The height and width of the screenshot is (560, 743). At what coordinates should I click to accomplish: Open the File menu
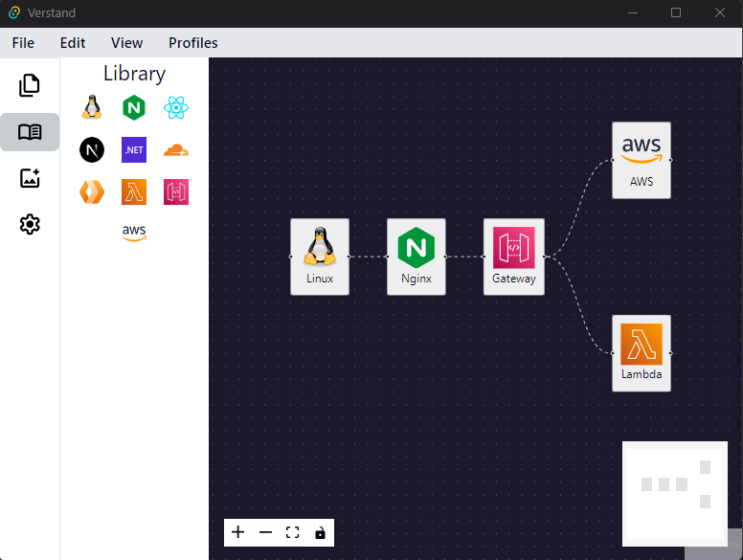pyautogui.click(x=23, y=43)
